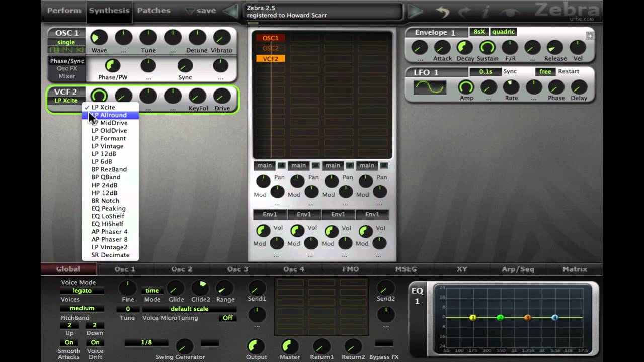The image size is (644, 362).
Task: Open Envelope 1 8sX range selector
Action: click(x=478, y=32)
